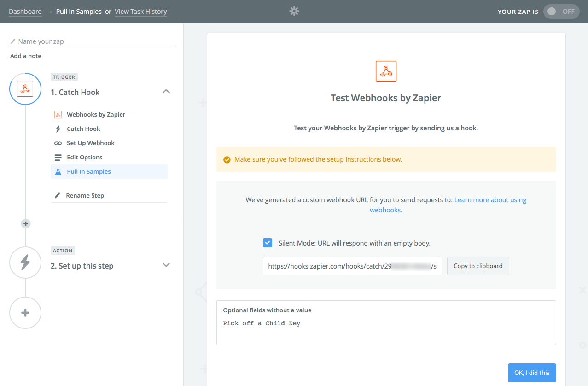The height and width of the screenshot is (386, 588).
Task: Turn the zap on with the OFF switch
Action: coord(561,12)
